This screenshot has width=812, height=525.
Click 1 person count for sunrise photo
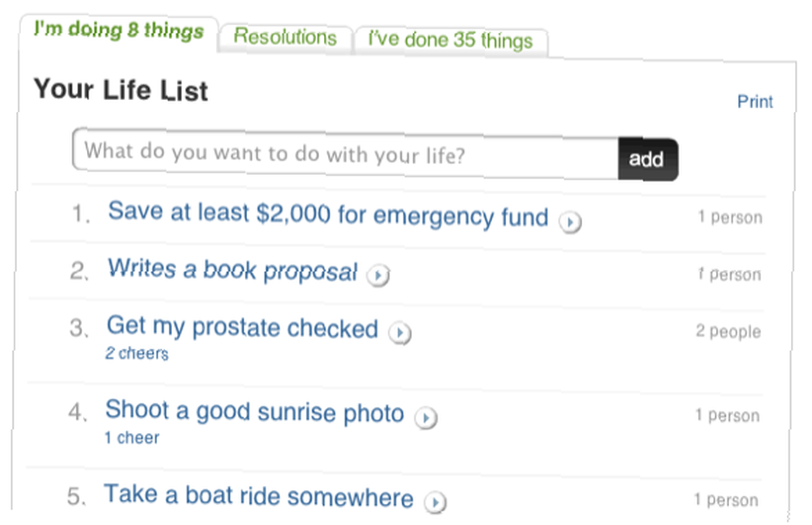728,415
